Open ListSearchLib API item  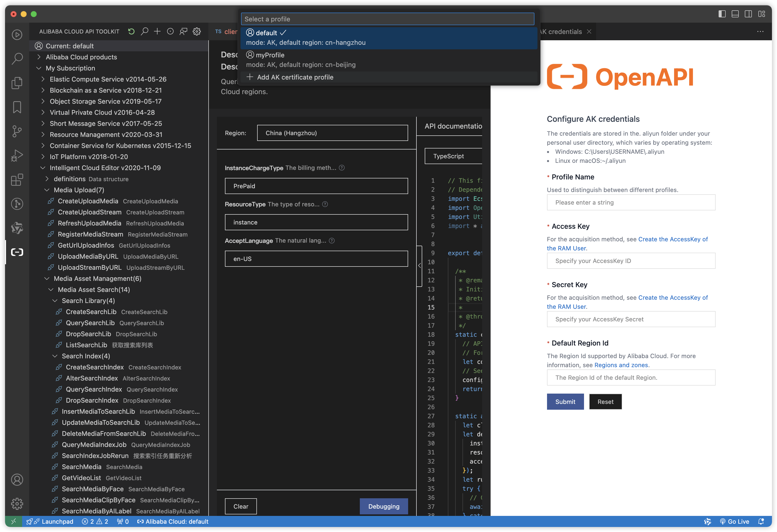pos(119,345)
